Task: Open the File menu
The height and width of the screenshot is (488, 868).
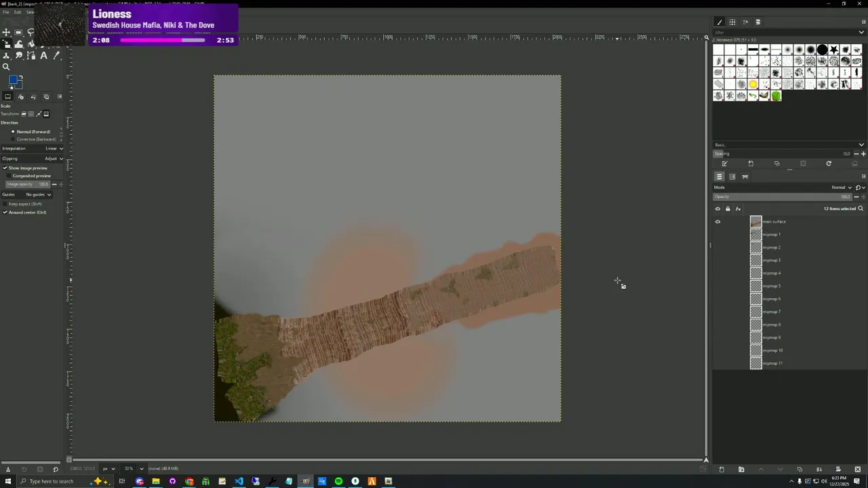Action: point(6,12)
